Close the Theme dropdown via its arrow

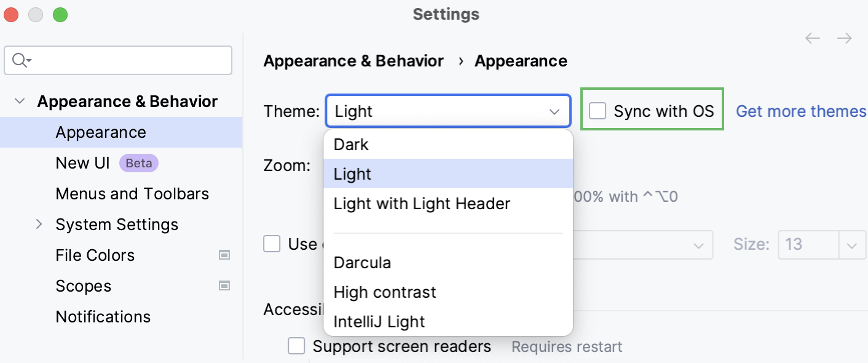point(554,111)
